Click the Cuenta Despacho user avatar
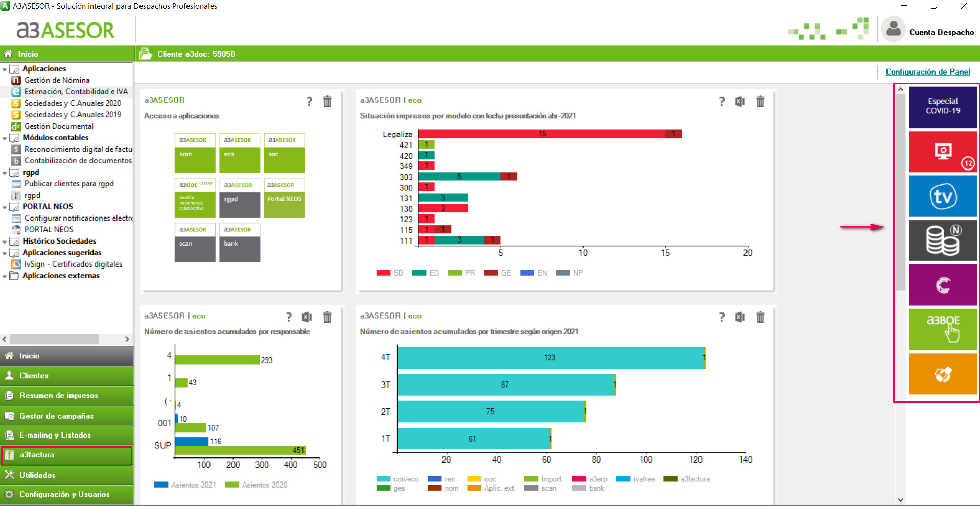Image resolution: width=980 pixels, height=506 pixels. point(893,30)
